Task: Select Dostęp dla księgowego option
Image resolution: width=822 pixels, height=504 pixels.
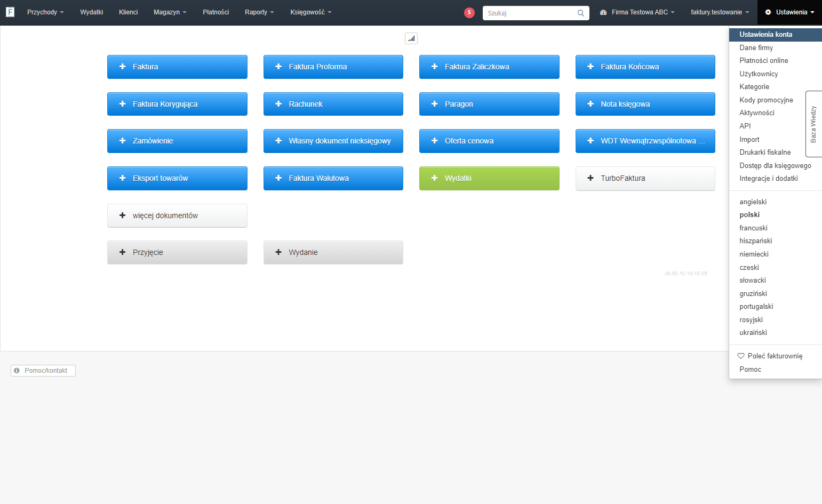Action: click(x=776, y=166)
